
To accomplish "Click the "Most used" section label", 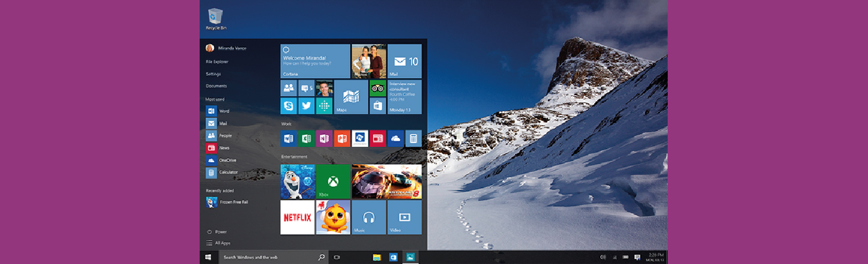I will (215, 99).
